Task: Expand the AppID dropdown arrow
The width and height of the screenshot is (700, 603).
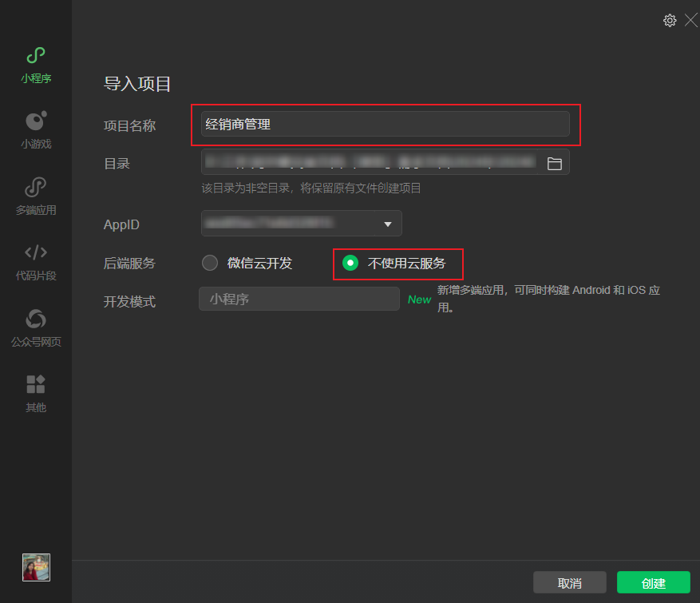Action: (388, 224)
